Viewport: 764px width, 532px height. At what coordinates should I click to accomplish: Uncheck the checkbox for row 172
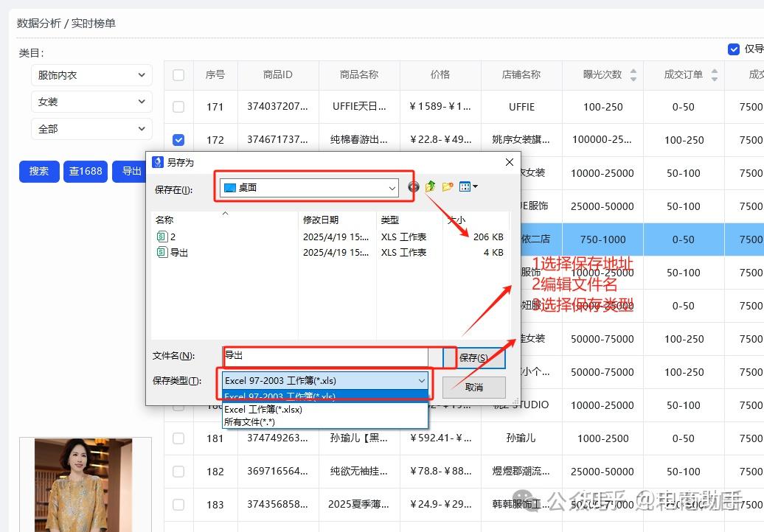(x=178, y=139)
